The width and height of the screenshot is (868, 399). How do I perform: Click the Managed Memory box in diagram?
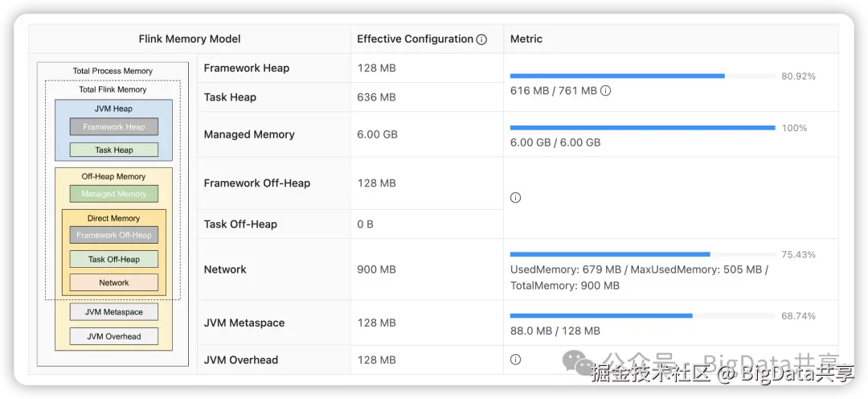point(114,194)
